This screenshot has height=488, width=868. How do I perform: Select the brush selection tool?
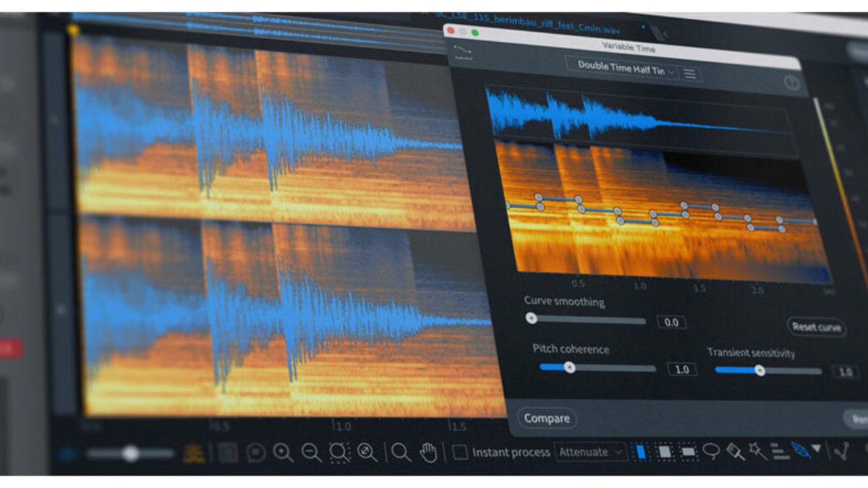[x=735, y=452]
